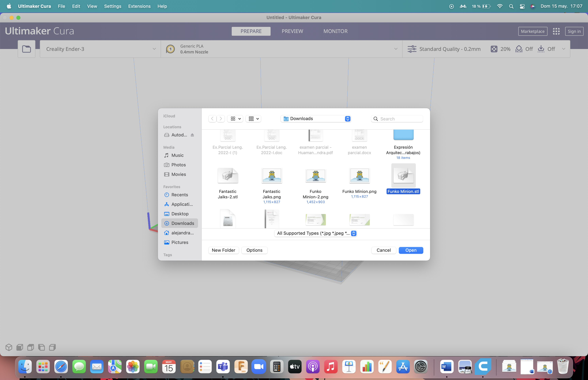Open the grouping options dropdown
This screenshot has height=380, width=588.
[253, 119]
